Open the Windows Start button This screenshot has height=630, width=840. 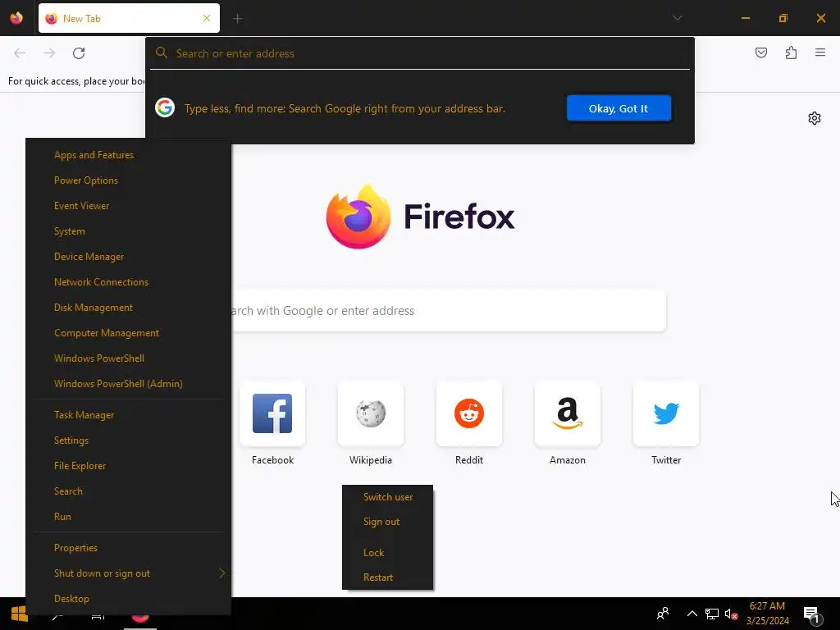(x=20, y=614)
